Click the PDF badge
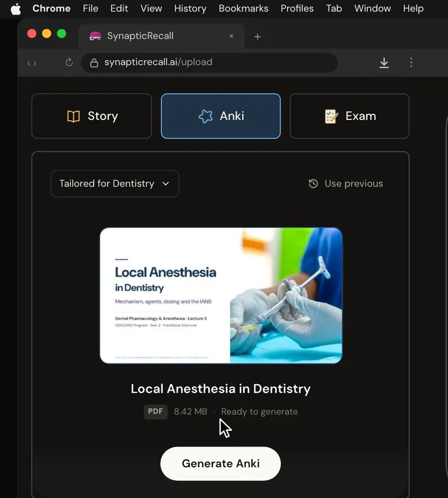The width and height of the screenshot is (448, 498). [x=156, y=412]
